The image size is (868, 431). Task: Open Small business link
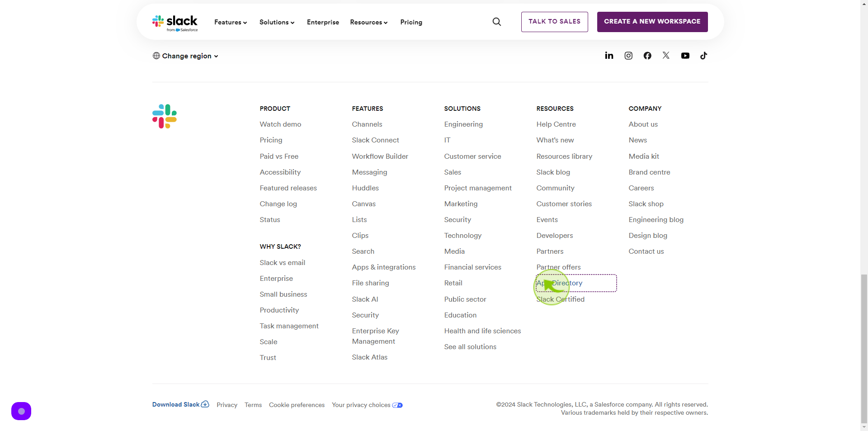(283, 294)
